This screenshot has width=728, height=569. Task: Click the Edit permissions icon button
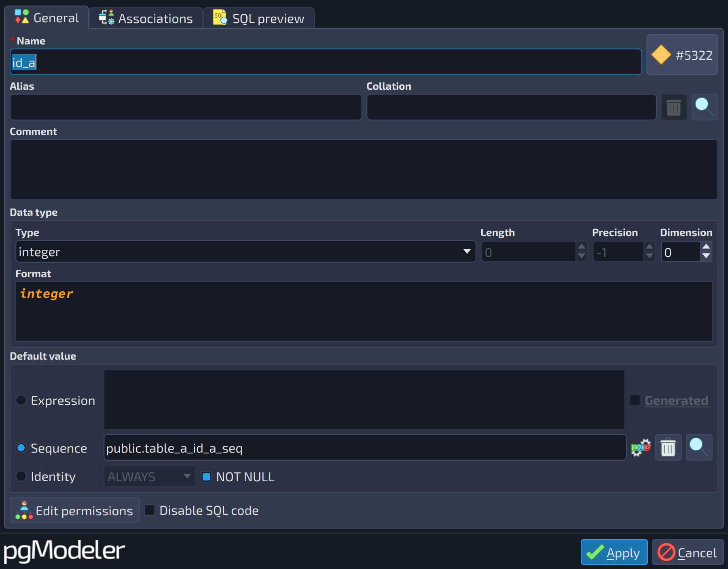click(x=75, y=510)
